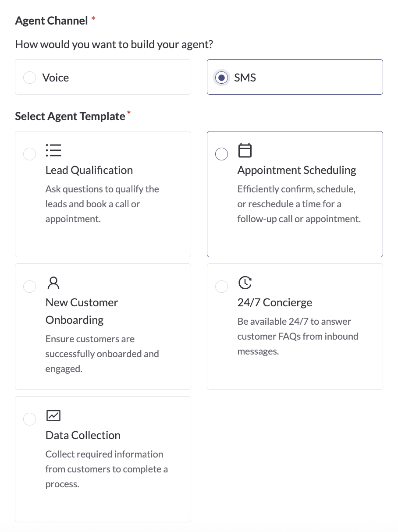This screenshot has width=398, height=532.
Task: Click the Appointment Scheduling template title
Action: coord(297,170)
